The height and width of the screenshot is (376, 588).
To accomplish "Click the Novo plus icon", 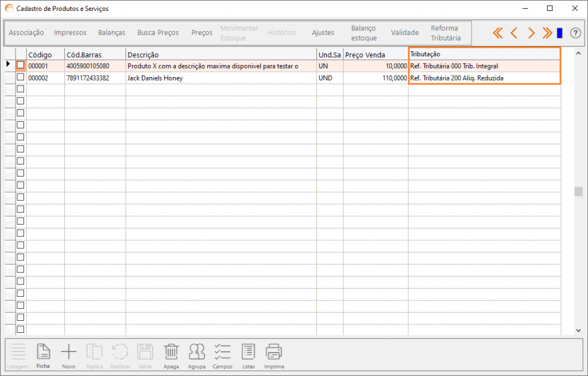I will (68, 352).
